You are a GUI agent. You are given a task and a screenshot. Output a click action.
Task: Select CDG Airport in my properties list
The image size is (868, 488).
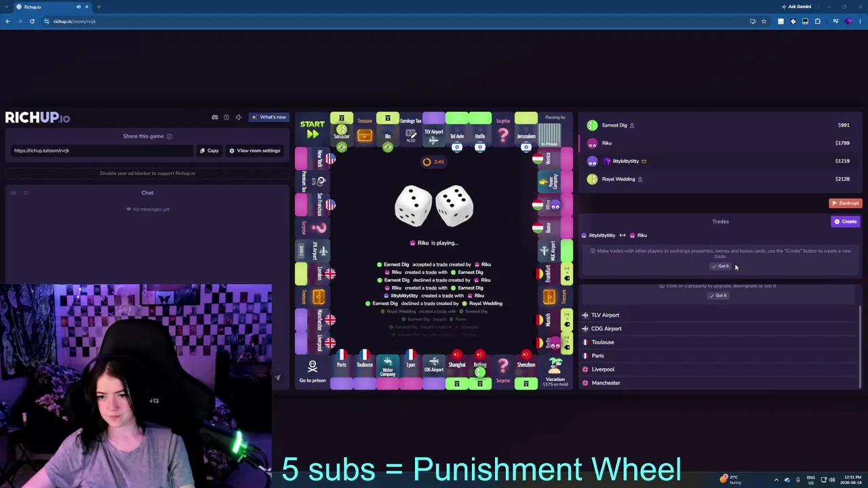[719, 329]
